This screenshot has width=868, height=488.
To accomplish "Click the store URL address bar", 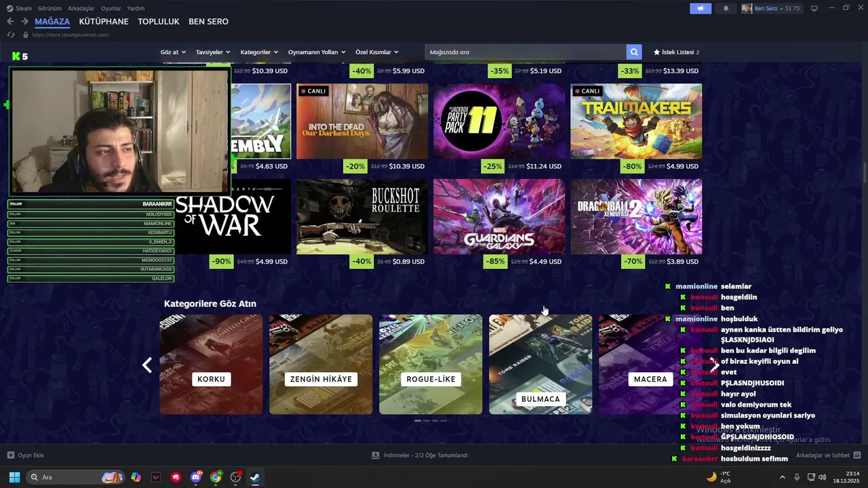I will pyautogui.click(x=71, y=35).
